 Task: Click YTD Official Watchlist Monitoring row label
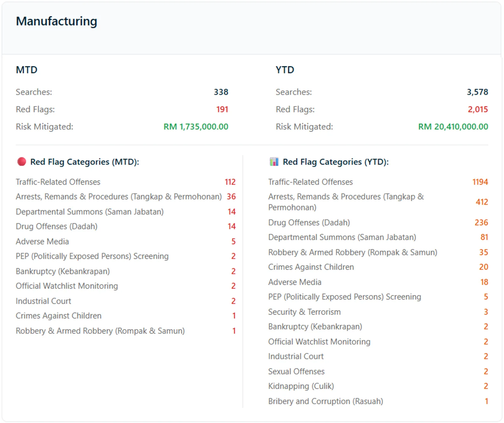coord(319,342)
